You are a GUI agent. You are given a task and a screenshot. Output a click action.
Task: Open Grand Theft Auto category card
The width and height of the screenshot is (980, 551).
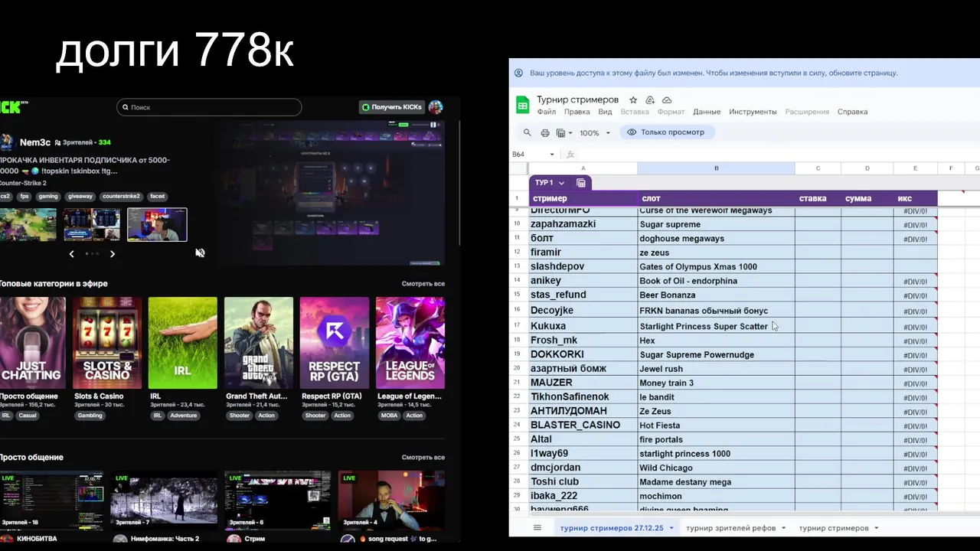click(258, 343)
